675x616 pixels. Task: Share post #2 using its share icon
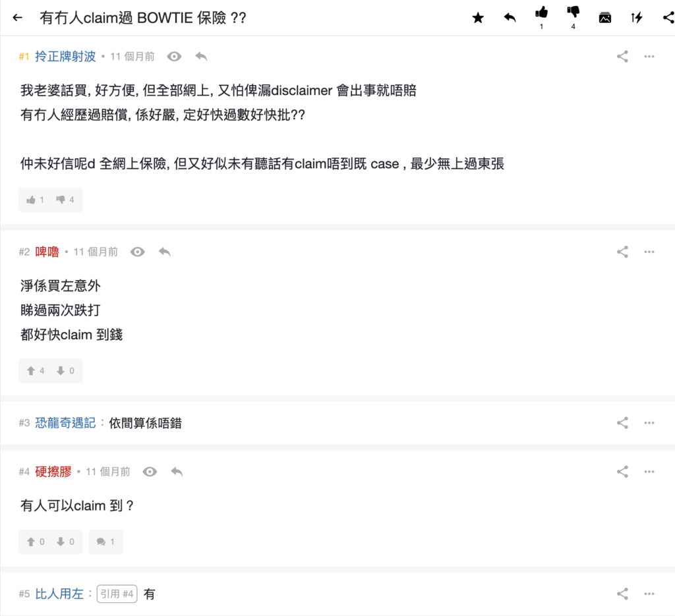click(x=622, y=251)
